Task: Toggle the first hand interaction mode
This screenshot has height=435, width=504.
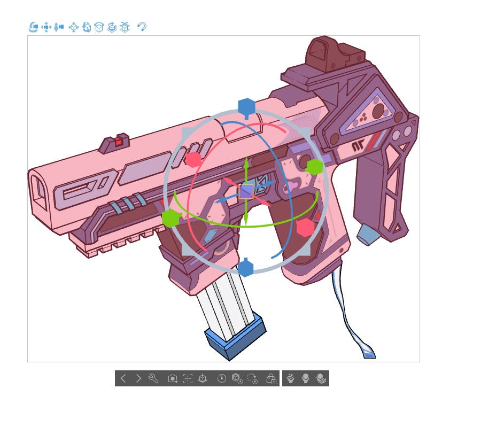Action: pyautogui.click(x=290, y=378)
